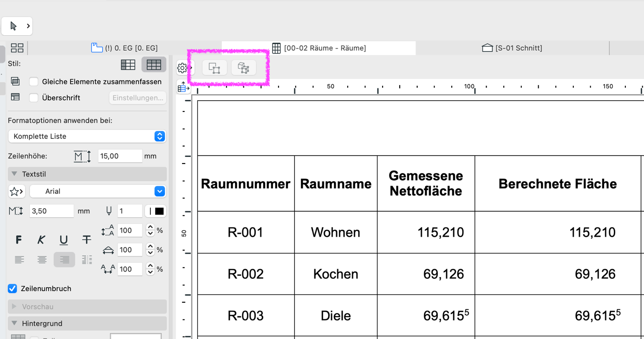Toggle underline (U) formatting

pyautogui.click(x=64, y=240)
